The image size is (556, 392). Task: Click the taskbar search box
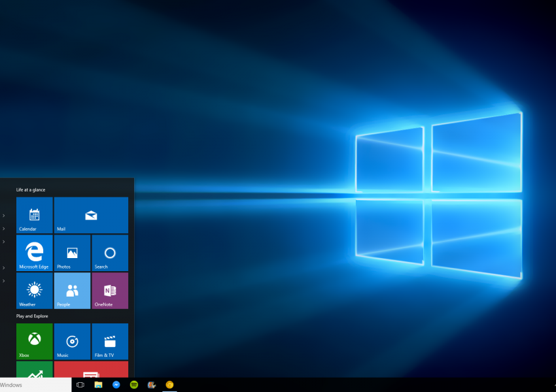pos(35,385)
